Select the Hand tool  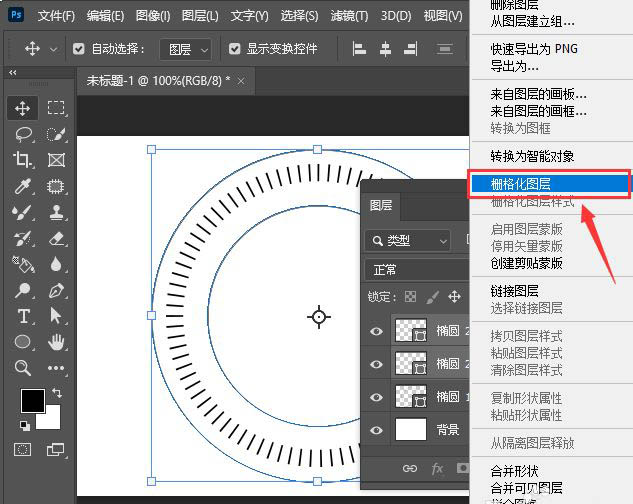(56, 342)
